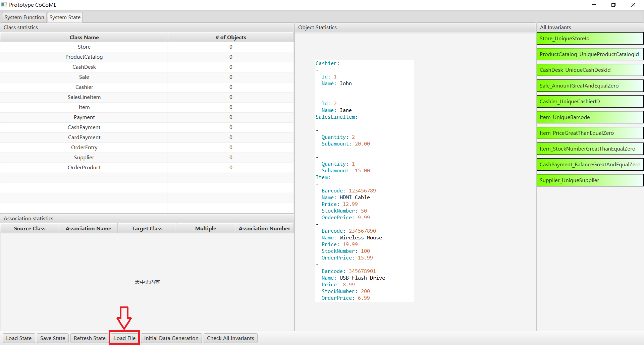Select the Sale_AmountGreatAndEqualZero invariant bar
The image size is (644, 345).
pyautogui.click(x=590, y=86)
